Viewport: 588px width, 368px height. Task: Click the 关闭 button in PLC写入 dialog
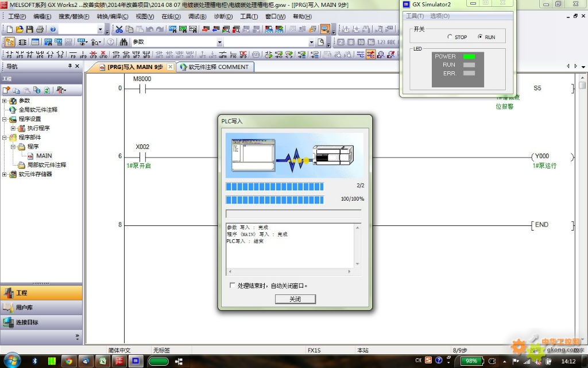point(296,299)
